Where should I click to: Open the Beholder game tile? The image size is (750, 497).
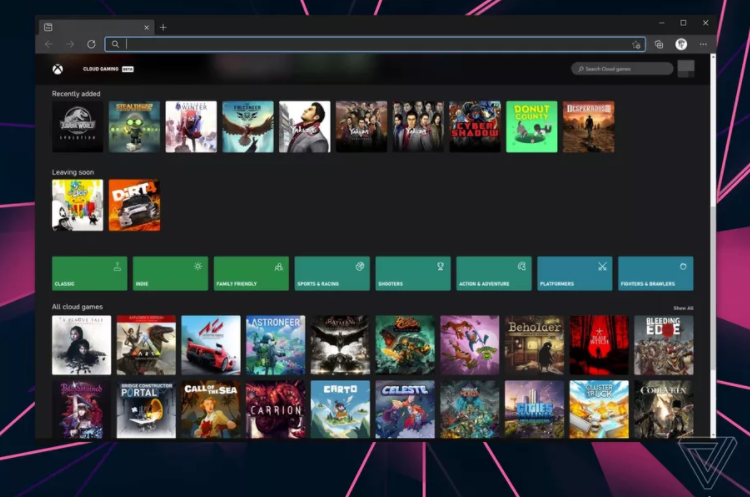point(534,345)
